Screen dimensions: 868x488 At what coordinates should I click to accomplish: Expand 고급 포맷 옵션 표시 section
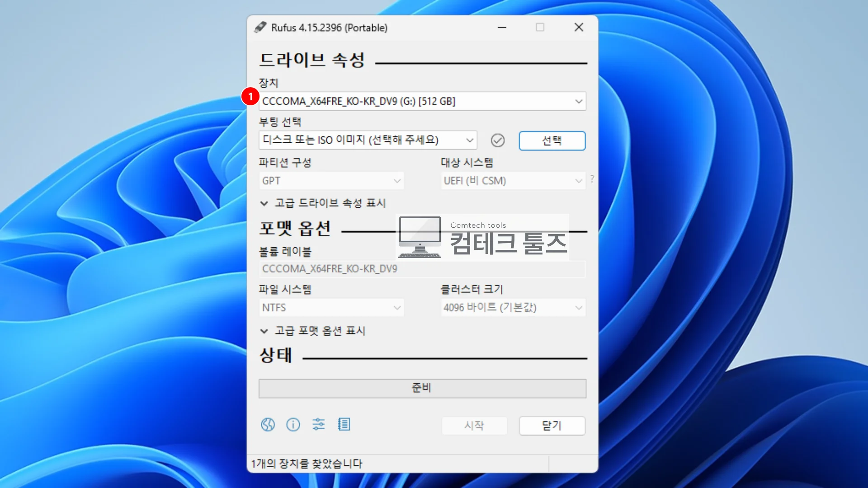point(313,331)
